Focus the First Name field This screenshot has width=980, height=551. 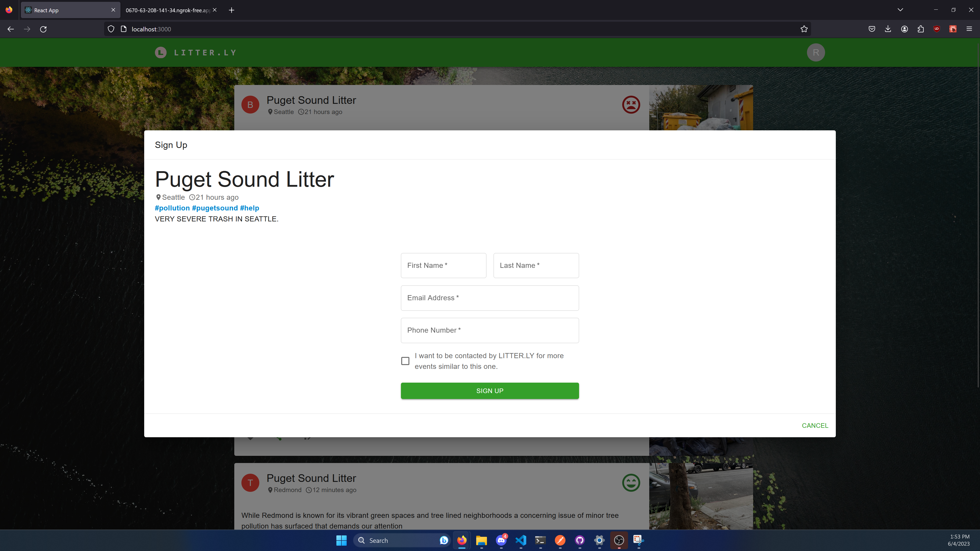(x=443, y=265)
